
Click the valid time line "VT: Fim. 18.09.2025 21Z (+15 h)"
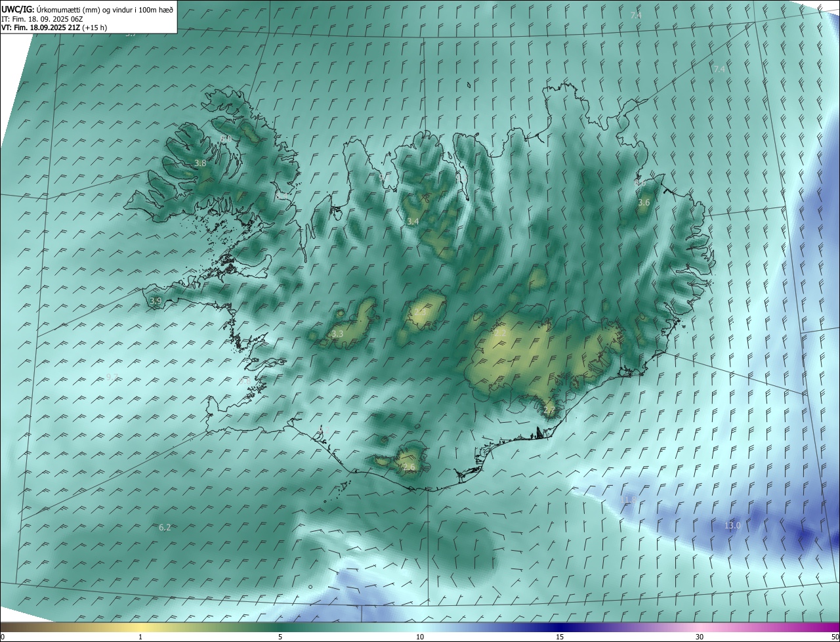[54, 28]
